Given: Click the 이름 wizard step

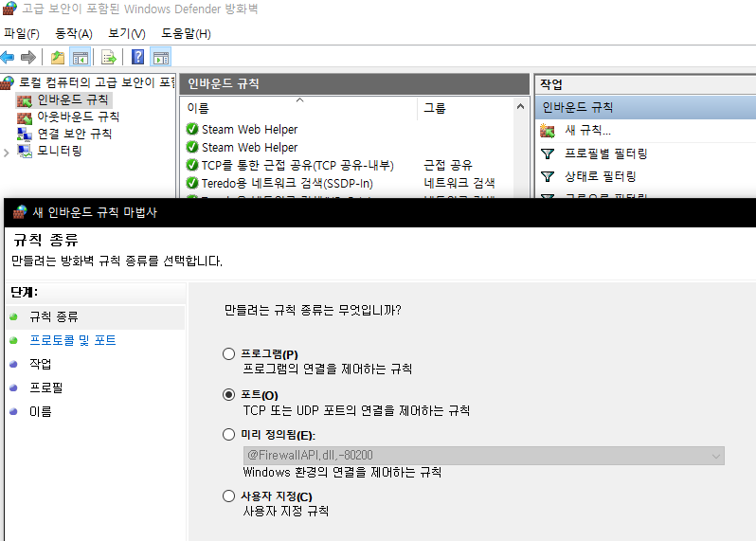Looking at the screenshot, I should point(41,411).
